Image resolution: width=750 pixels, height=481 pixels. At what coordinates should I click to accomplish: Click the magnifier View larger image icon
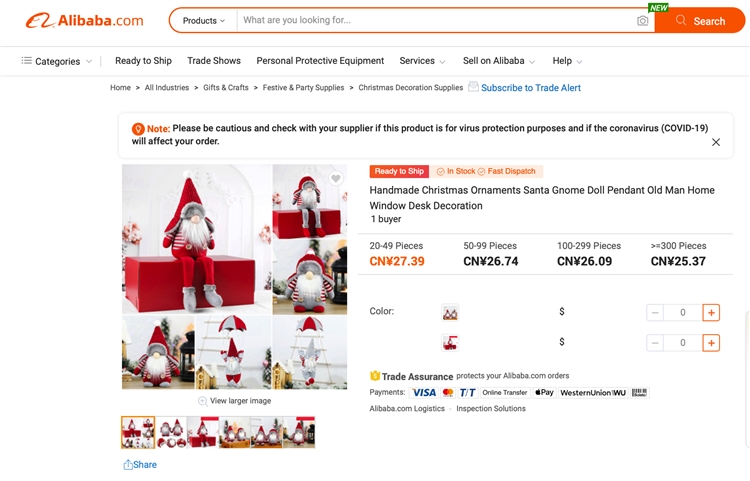203,401
